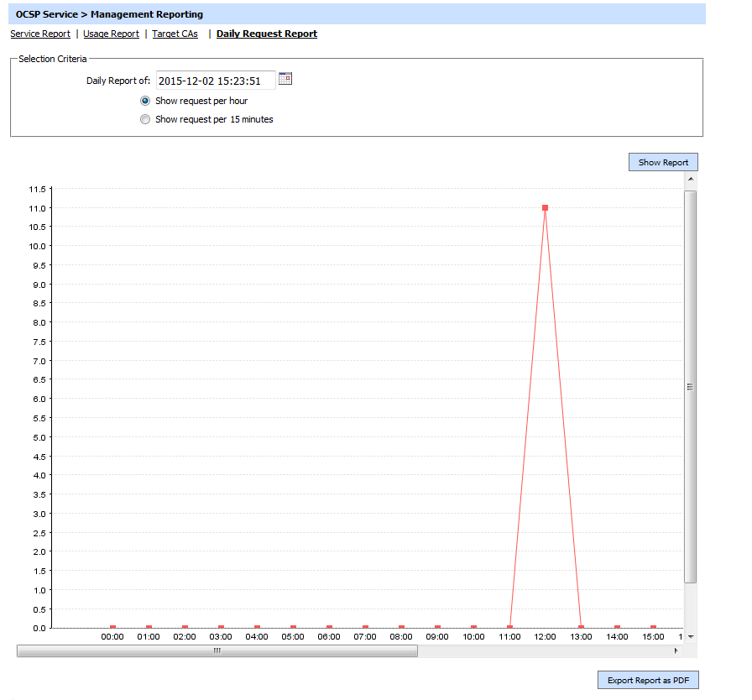Open the Target CAs tab
752x700 pixels.
click(175, 34)
